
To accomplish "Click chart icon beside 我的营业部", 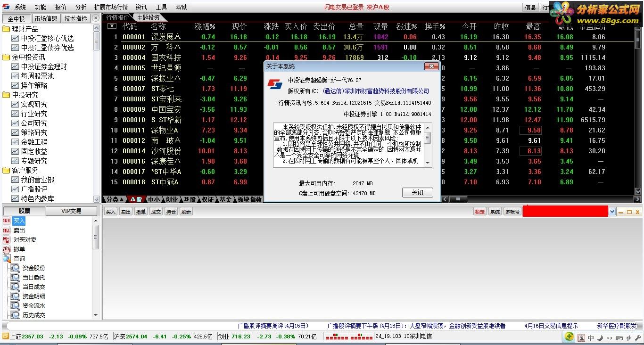I will coord(15,180).
